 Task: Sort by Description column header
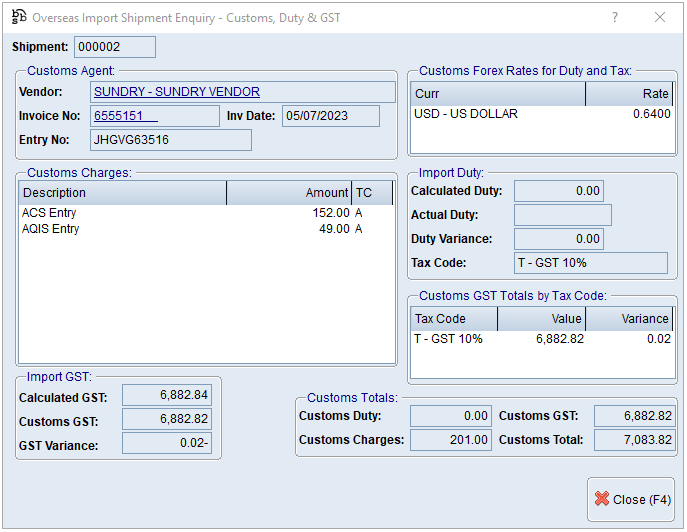click(x=123, y=193)
